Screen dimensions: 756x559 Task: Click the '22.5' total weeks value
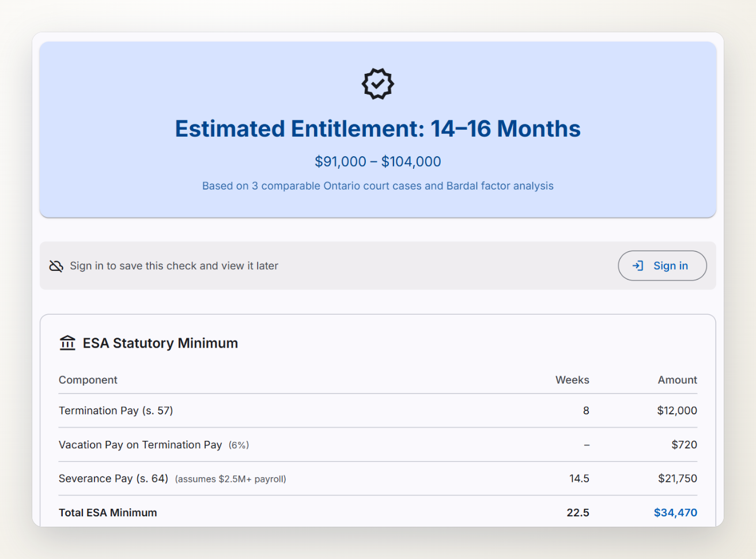(578, 512)
